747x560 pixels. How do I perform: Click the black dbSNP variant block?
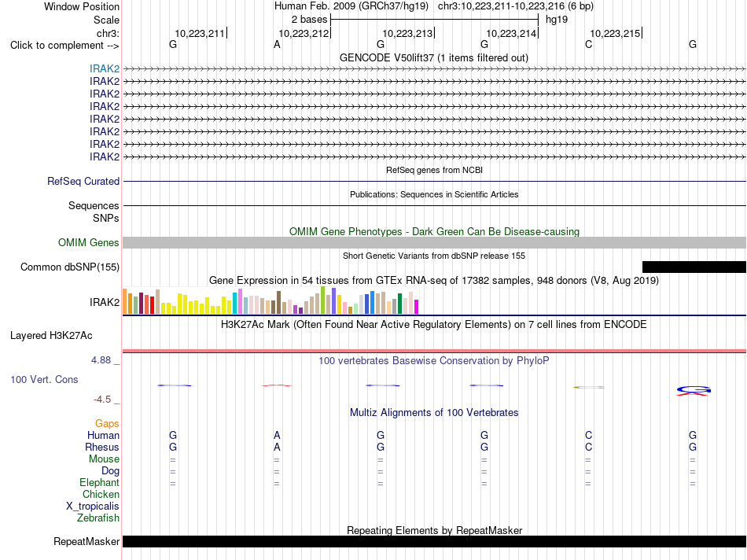694,267
